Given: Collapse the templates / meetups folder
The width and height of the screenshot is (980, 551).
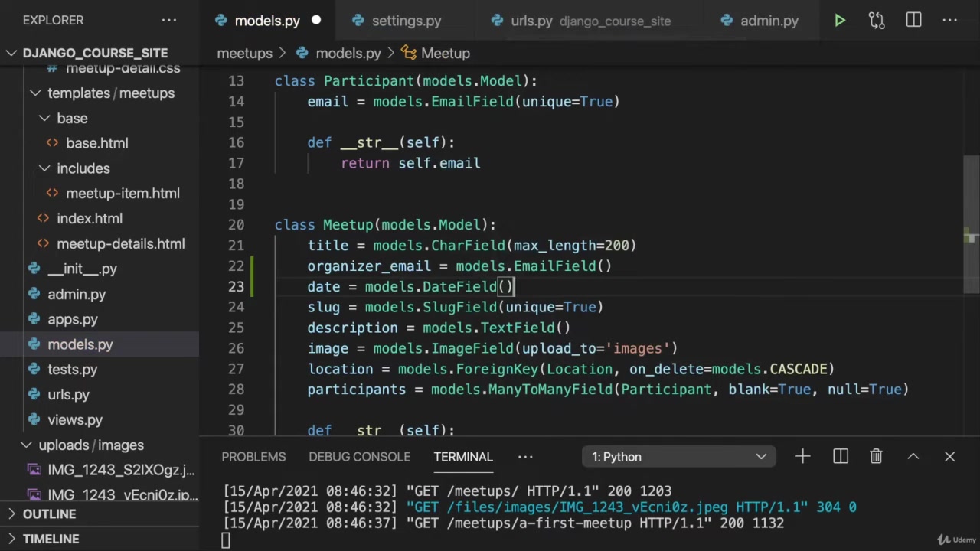Looking at the screenshot, I should (110, 93).
